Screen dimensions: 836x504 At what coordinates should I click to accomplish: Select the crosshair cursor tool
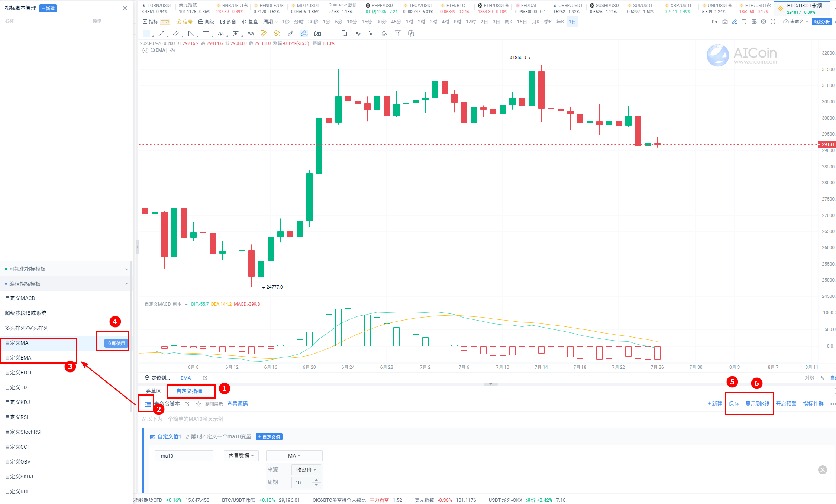(146, 33)
